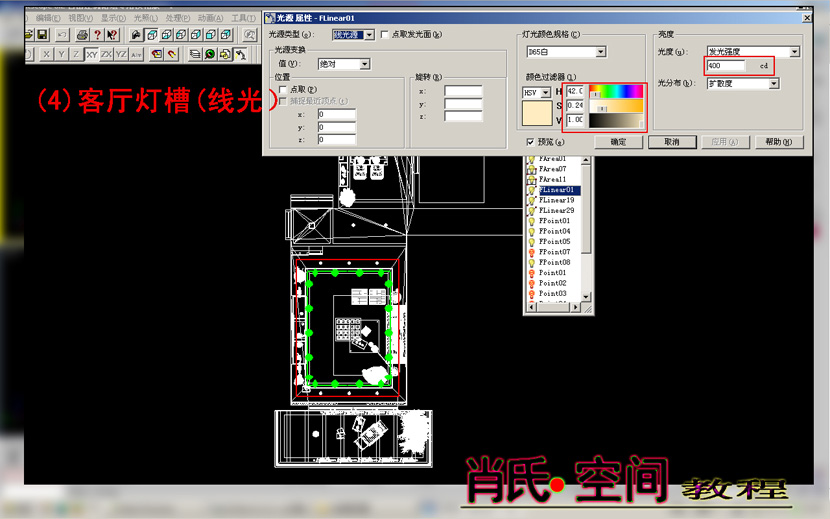Select Point01 in the light list

[552, 273]
